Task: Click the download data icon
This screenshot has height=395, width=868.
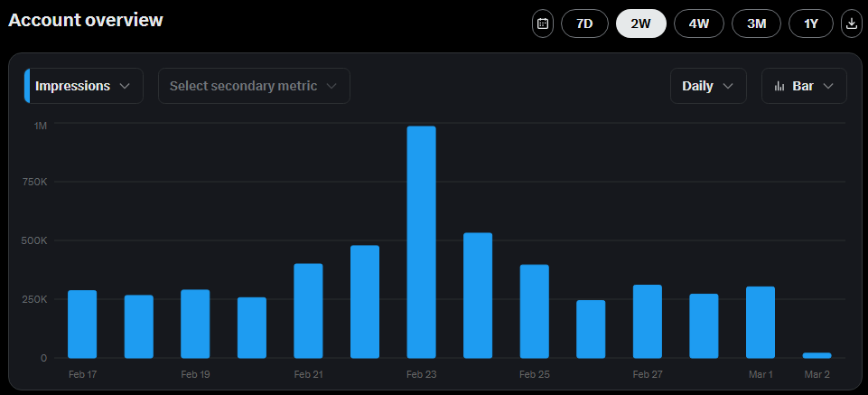Action: click(851, 24)
